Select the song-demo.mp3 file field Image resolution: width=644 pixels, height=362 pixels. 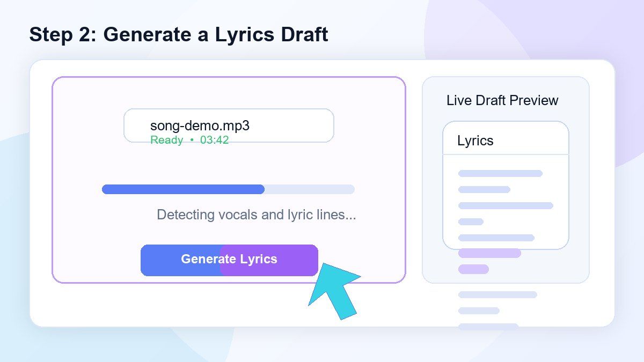click(229, 125)
